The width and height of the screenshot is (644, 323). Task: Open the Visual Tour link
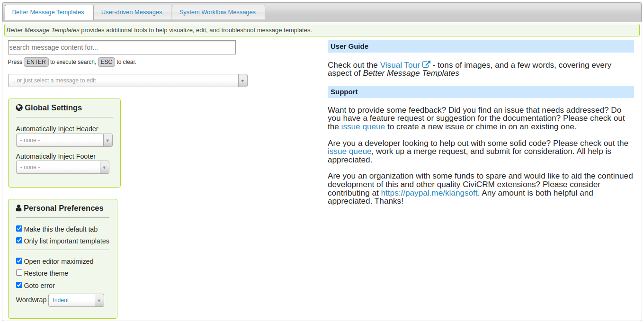(x=400, y=65)
